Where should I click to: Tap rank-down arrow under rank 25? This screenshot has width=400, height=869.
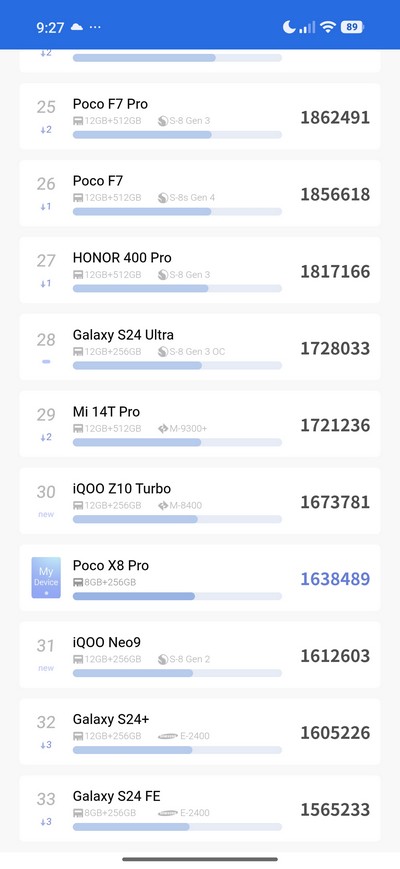click(46, 130)
